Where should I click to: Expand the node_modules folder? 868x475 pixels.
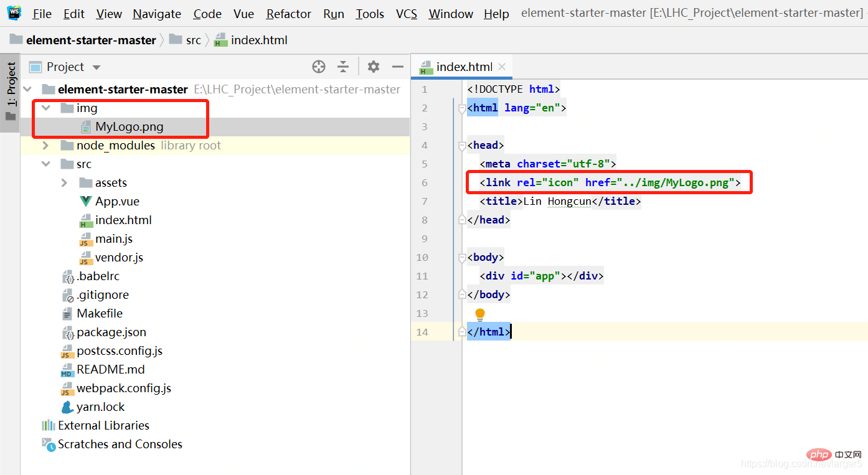(x=45, y=145)
